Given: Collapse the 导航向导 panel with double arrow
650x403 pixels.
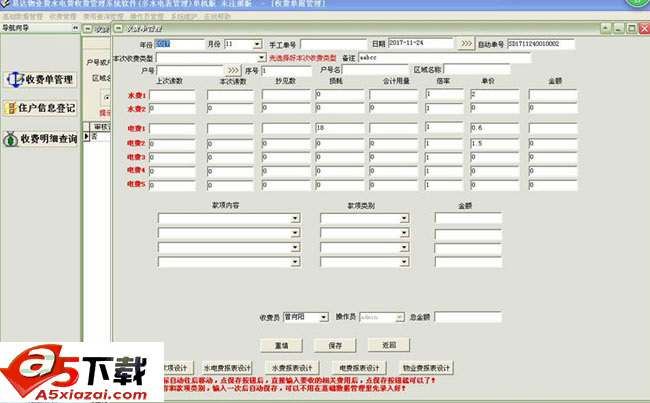Looking at the screenshot, I should click(75, 28).
